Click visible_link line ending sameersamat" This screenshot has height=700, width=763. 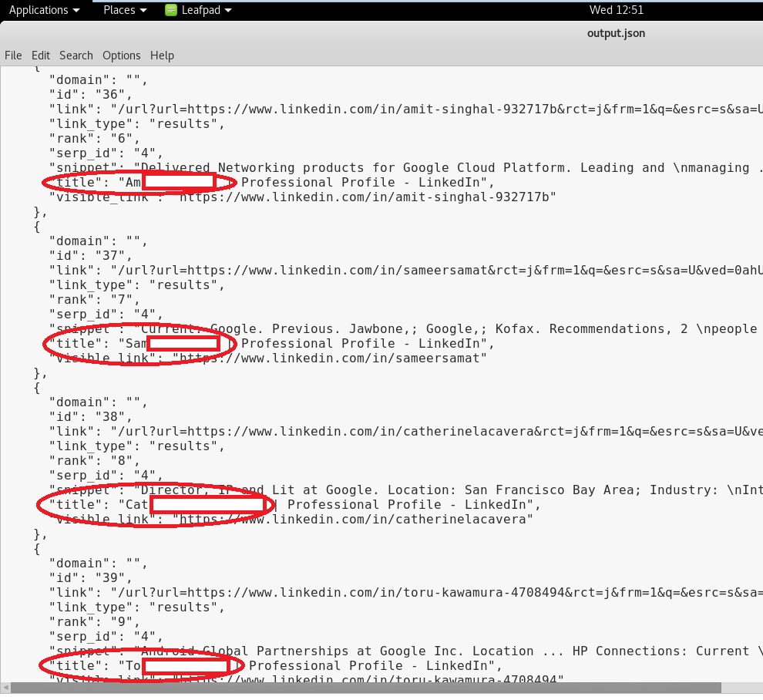(268, 358)
